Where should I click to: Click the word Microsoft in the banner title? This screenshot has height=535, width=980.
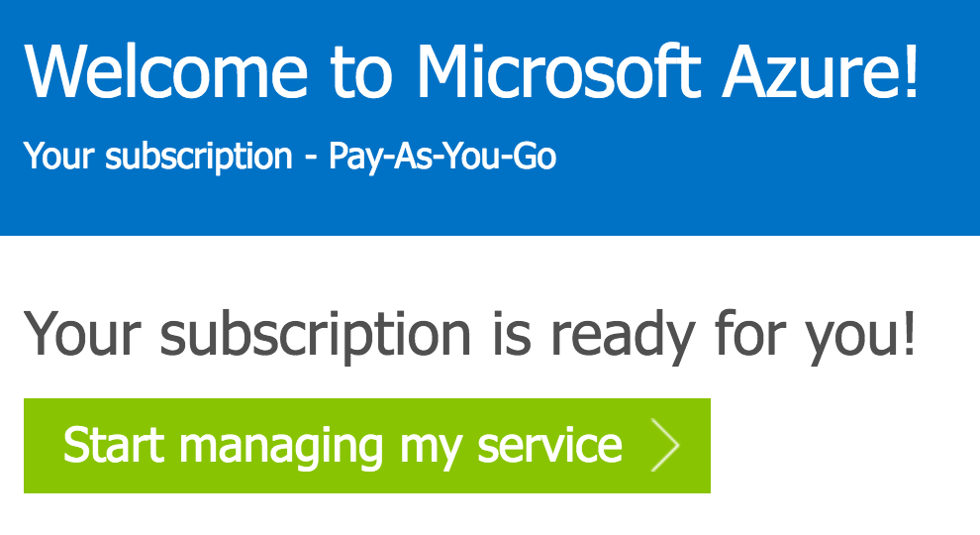[x=559, y=70]
